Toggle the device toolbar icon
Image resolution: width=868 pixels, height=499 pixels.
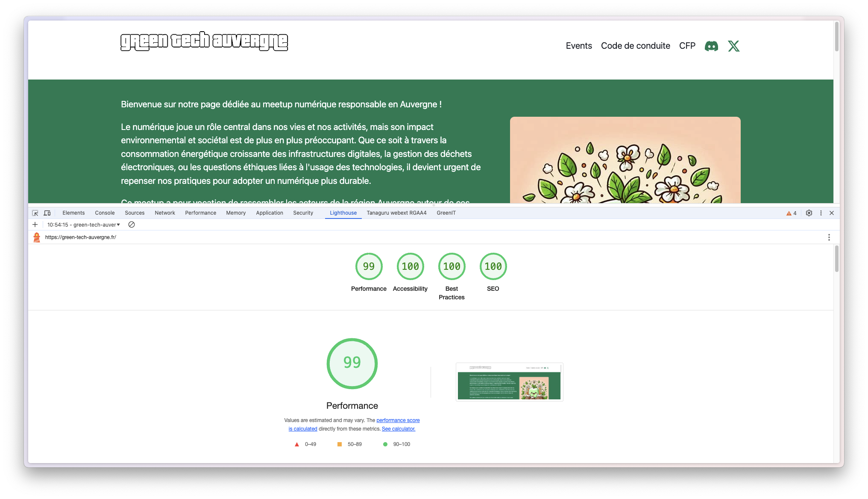47,213
